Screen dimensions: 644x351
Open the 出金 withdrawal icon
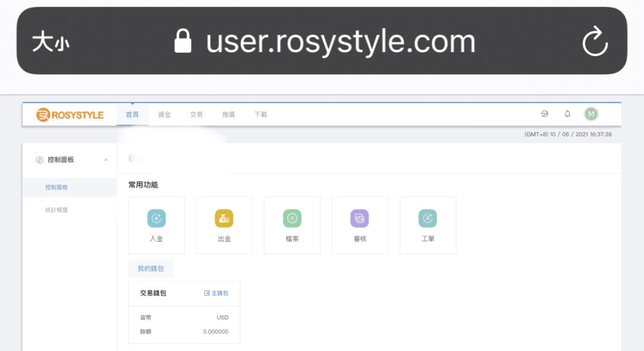point(224,218)
